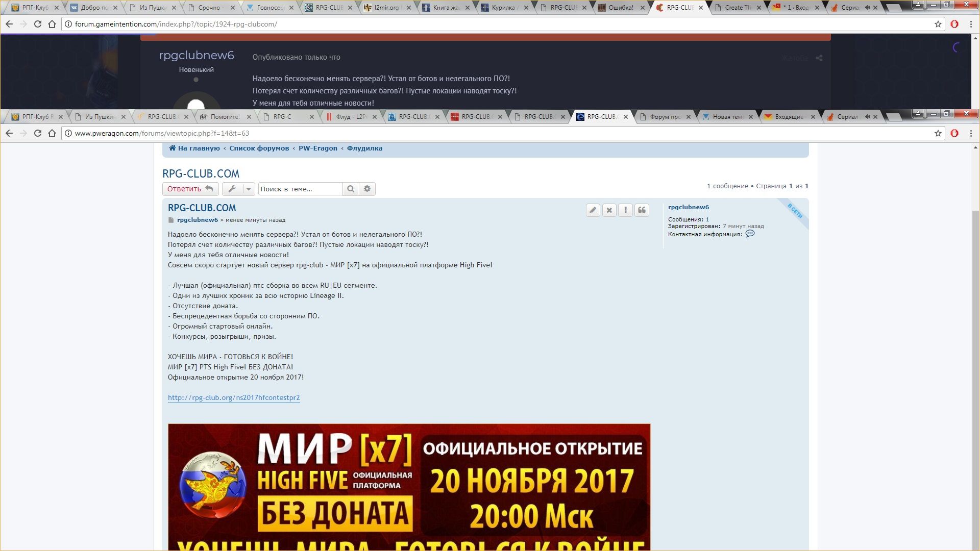
Task: Close the Говносер tab
Action: click(291, 8)
